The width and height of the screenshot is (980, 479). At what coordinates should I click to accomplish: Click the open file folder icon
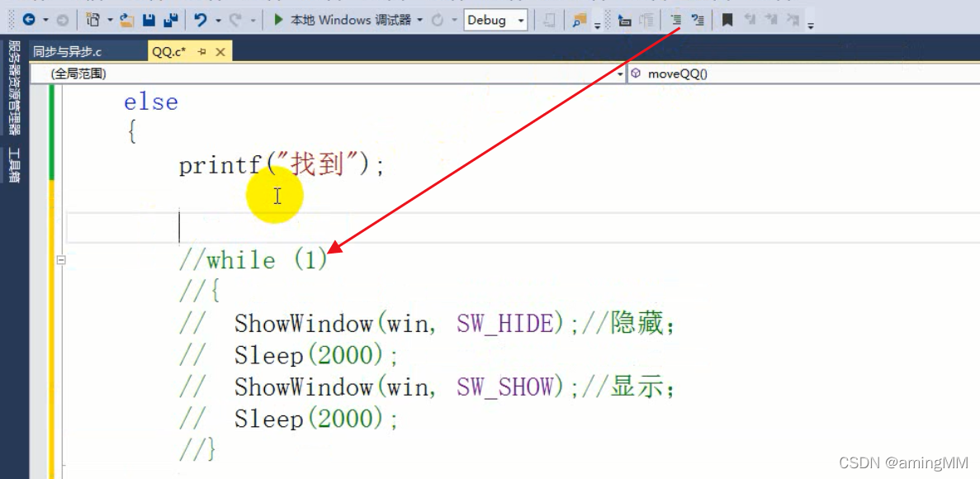(x=127, y=21)
